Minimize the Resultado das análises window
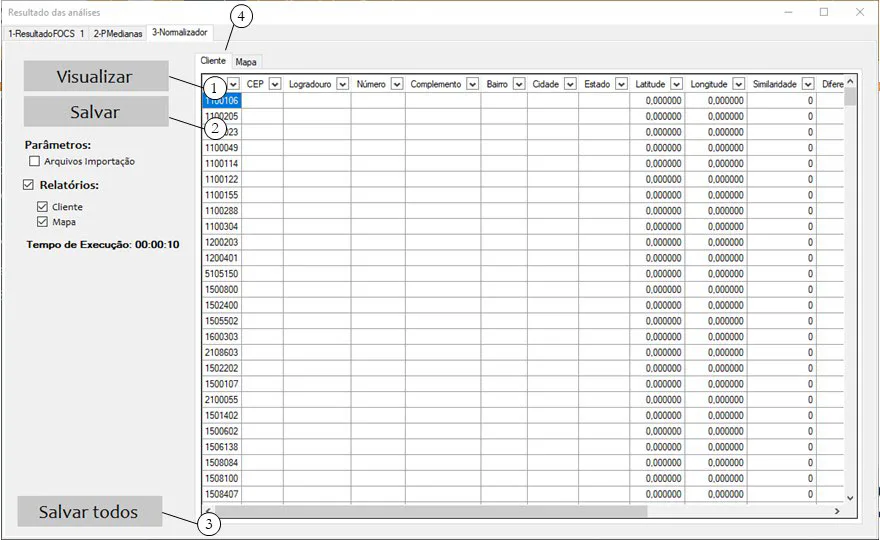This screenshot has width=880, height=540. pos(788,12)
